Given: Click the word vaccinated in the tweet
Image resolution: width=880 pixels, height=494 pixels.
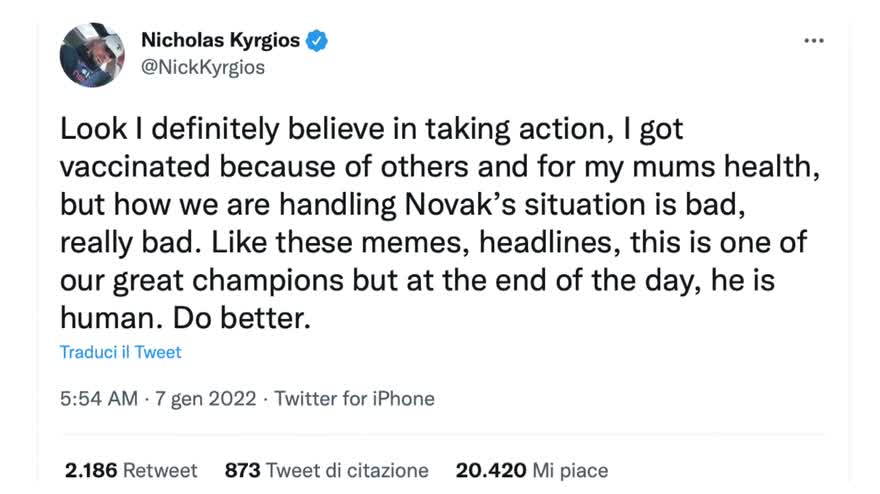Looking at the screenshot, I should click(135, 167).
